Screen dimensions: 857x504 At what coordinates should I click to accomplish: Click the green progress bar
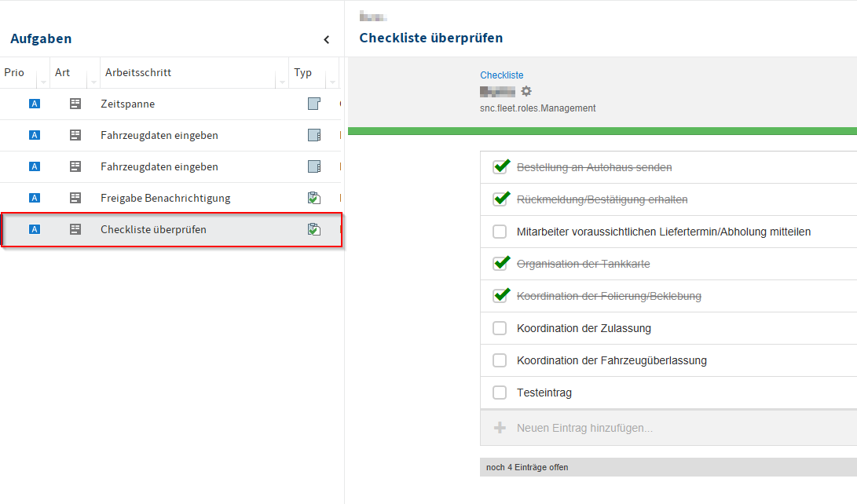[602, 131]
